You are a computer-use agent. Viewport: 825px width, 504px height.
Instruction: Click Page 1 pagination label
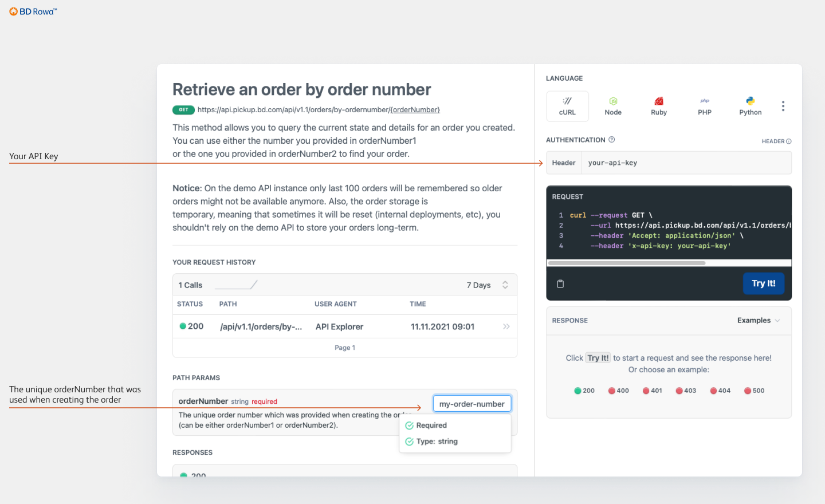click(x=345, y=348)
